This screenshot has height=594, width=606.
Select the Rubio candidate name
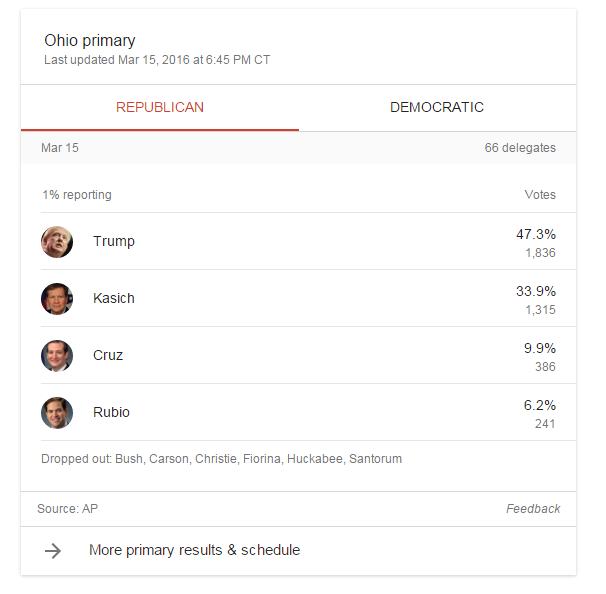pyautogui.click(x=111, y=412)
